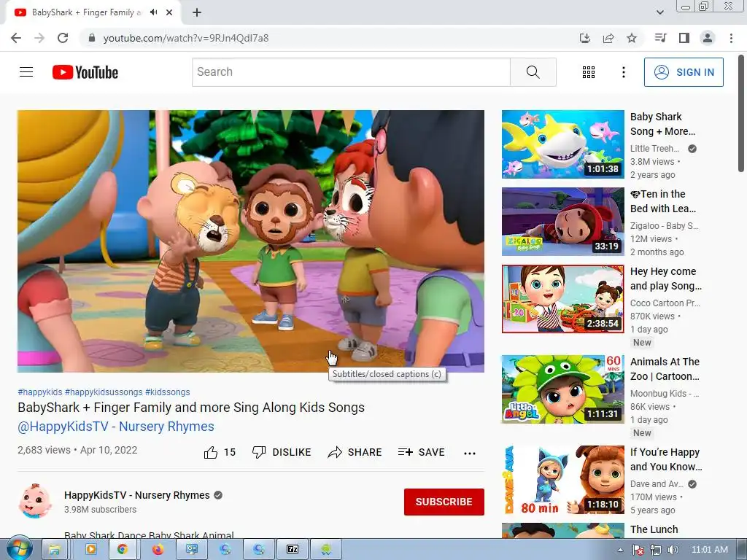Open Chrome's three-dot menu
This screenshot has width=747, height=560.
coord(731,38)
